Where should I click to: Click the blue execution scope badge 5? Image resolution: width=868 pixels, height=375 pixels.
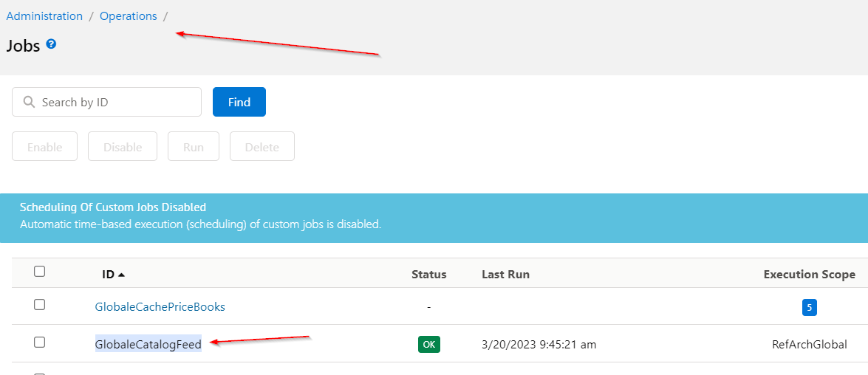point(809,307)
